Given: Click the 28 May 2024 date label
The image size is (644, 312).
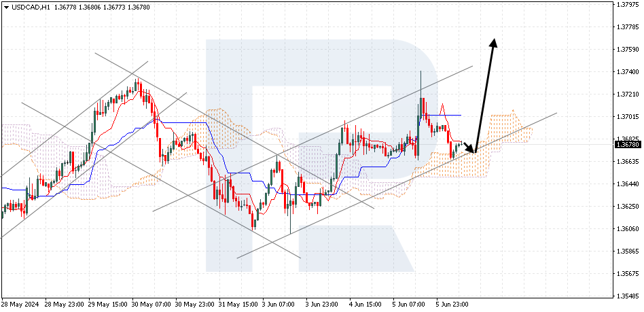Looking at the screenshot, I should tap(20, 305).
